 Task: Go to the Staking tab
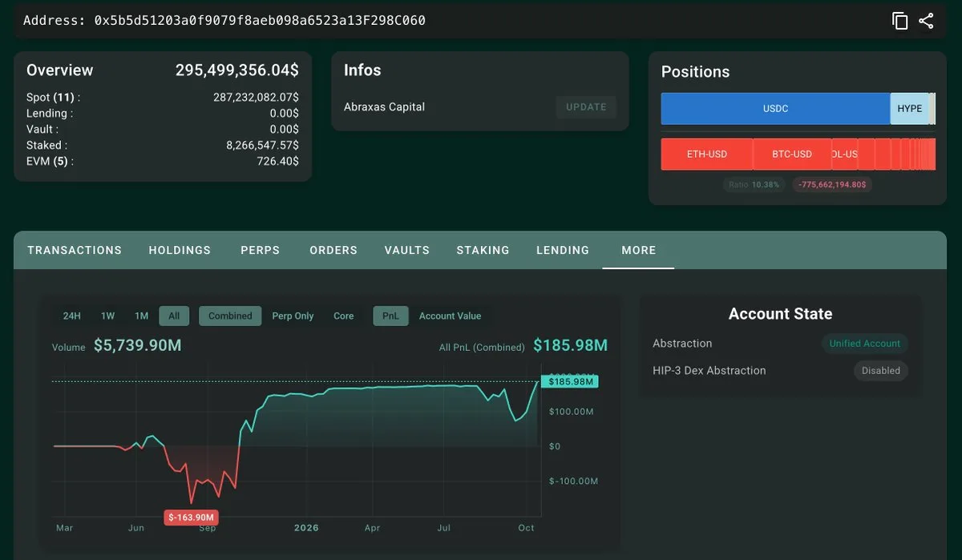pyautogui.click(x=483, y=250)
